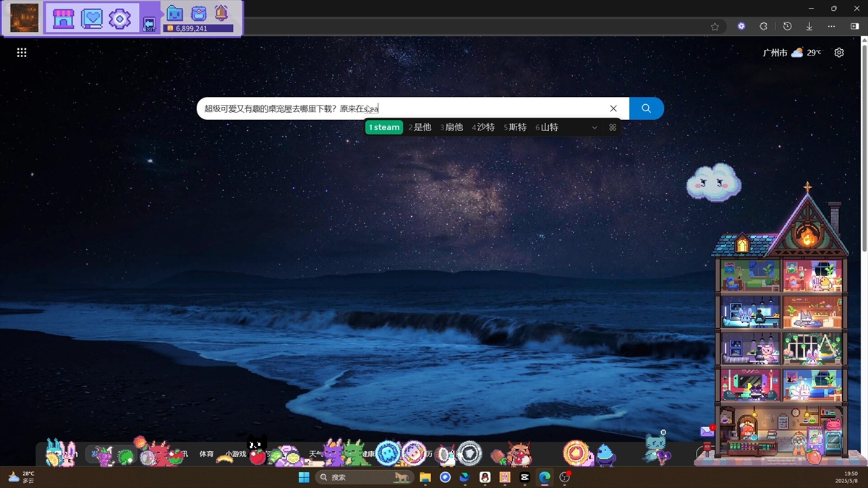868x488 pixels.
Task: Open the Windows Start button
Action: coord(304,477)
